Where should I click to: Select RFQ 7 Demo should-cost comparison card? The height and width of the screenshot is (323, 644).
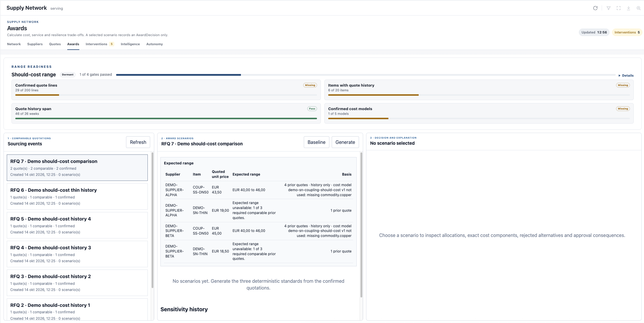(x=77, y=168)
